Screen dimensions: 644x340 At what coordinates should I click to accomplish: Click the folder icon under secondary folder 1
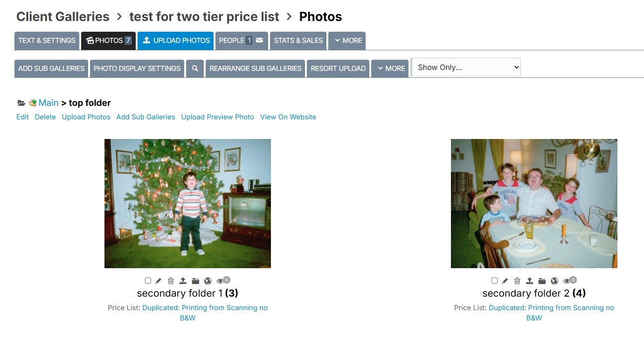[195, 281]
